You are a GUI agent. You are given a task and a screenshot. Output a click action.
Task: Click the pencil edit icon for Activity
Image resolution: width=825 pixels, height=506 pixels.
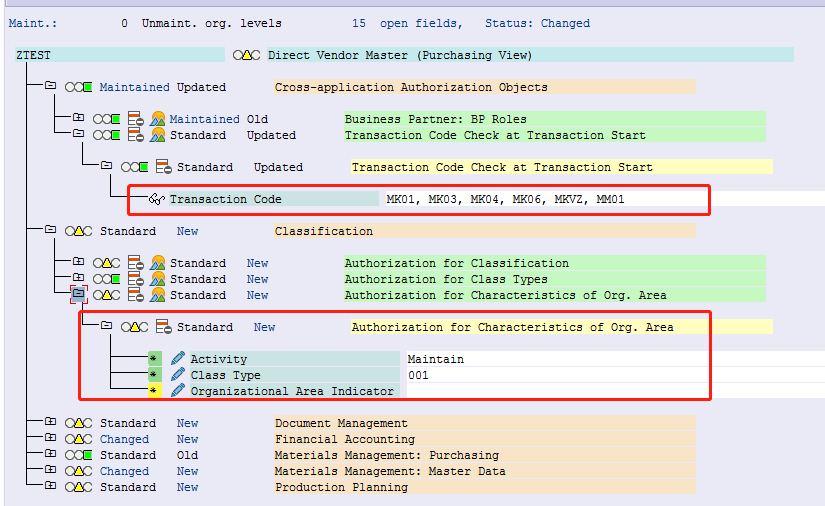178,359
